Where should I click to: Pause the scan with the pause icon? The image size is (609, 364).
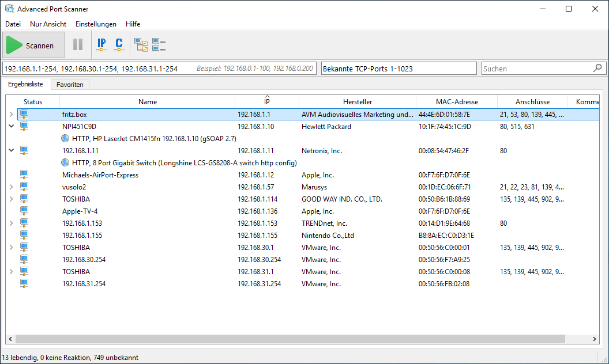78,44
